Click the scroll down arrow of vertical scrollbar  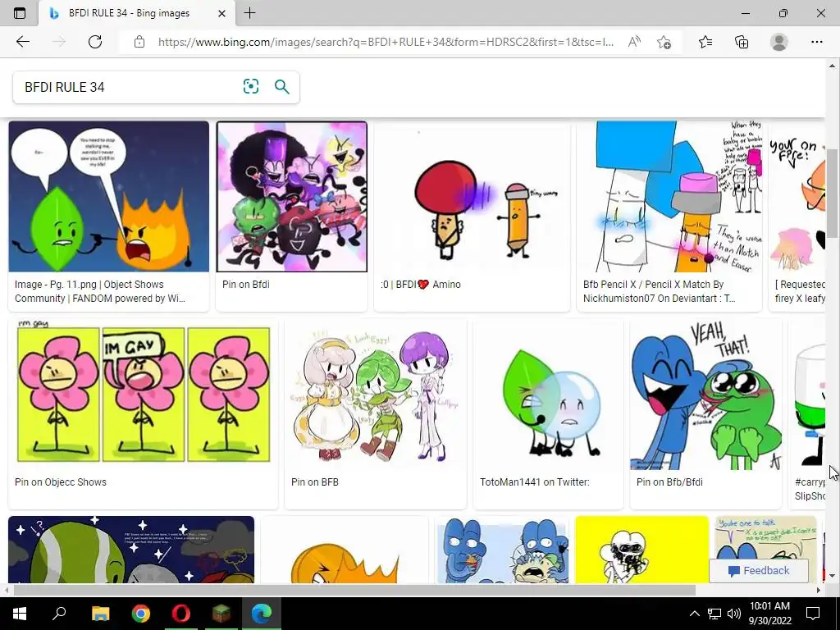click(x=832, y=576)
